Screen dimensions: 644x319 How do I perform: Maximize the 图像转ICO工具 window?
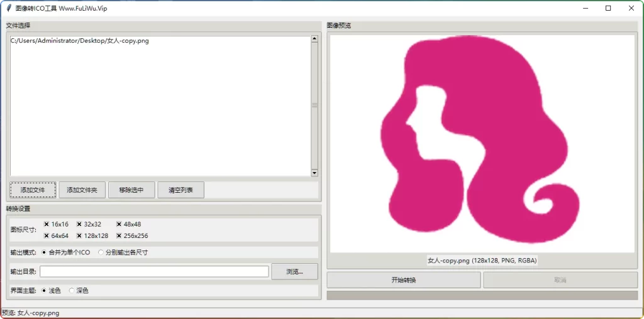pos(608,8)
